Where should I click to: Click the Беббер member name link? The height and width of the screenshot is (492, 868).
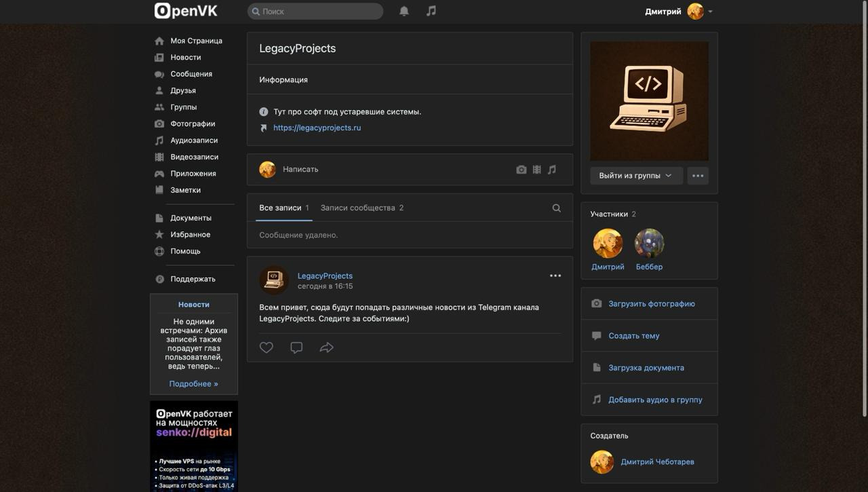coord(649,267)
